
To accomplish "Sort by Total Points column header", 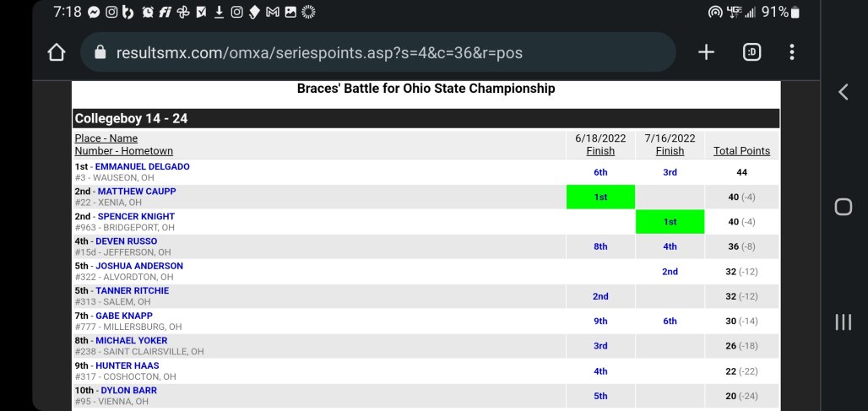I will point(741,151).
